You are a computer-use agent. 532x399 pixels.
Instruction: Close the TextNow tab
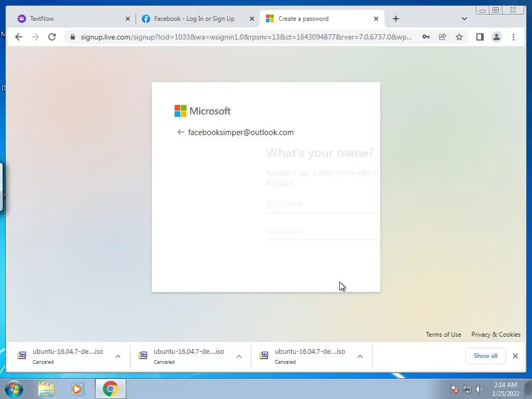(x=128, y=19)
